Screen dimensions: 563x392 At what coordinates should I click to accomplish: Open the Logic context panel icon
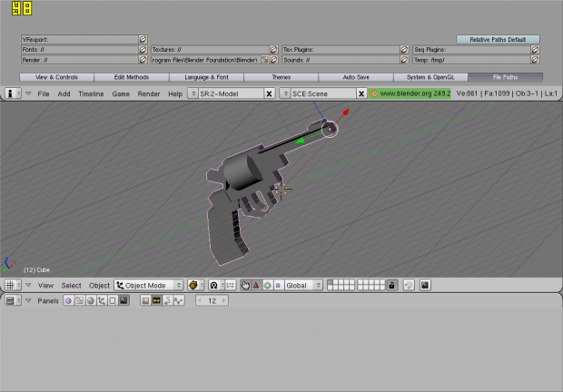point(69,300)
